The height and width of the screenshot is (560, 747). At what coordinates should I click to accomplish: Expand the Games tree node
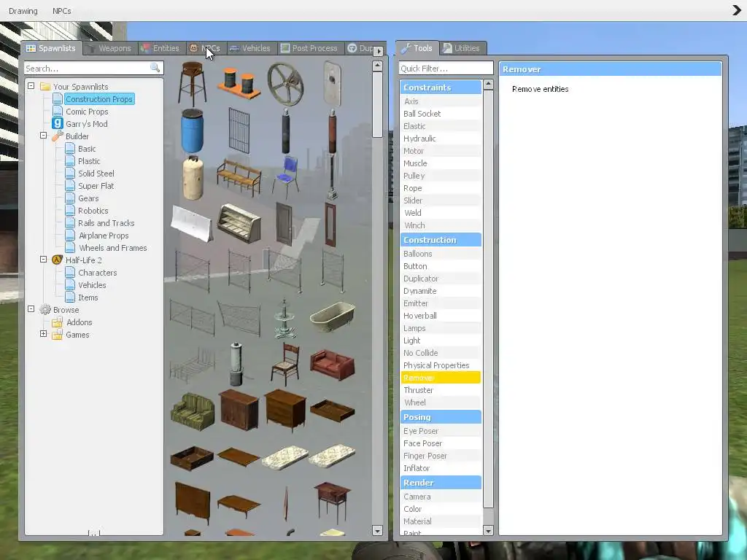pos(43,333)
